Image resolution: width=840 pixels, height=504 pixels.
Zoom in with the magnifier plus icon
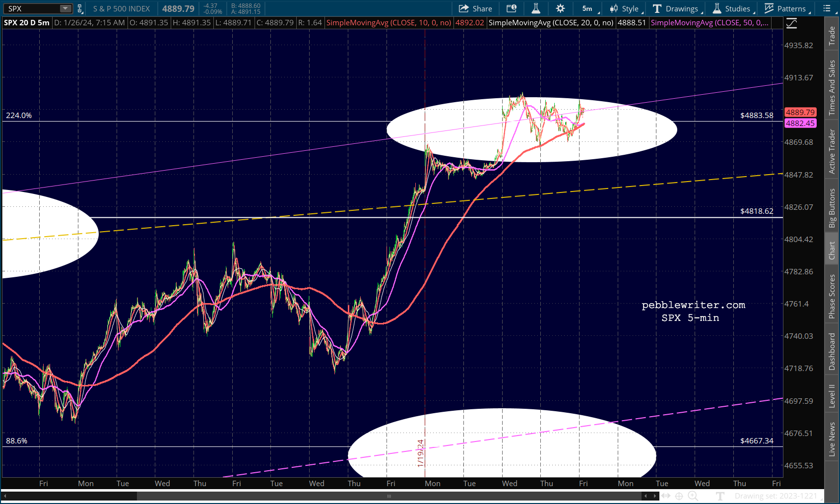click(x=693, y=496)
